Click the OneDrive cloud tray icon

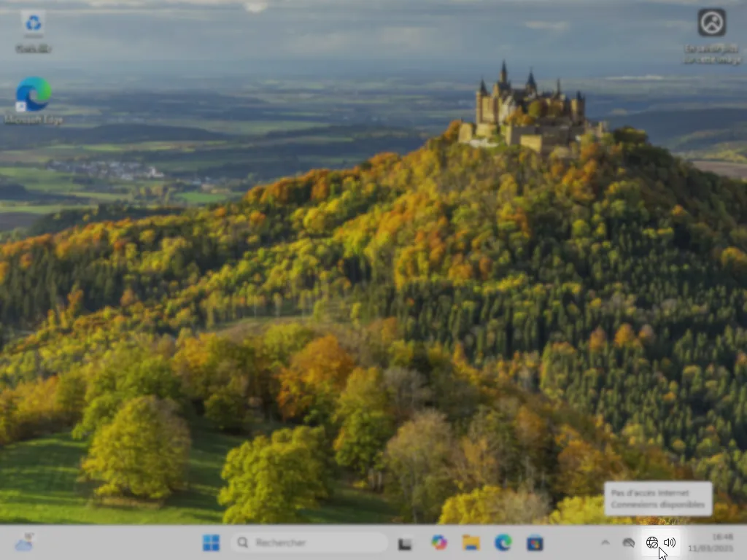click(629, 542)
